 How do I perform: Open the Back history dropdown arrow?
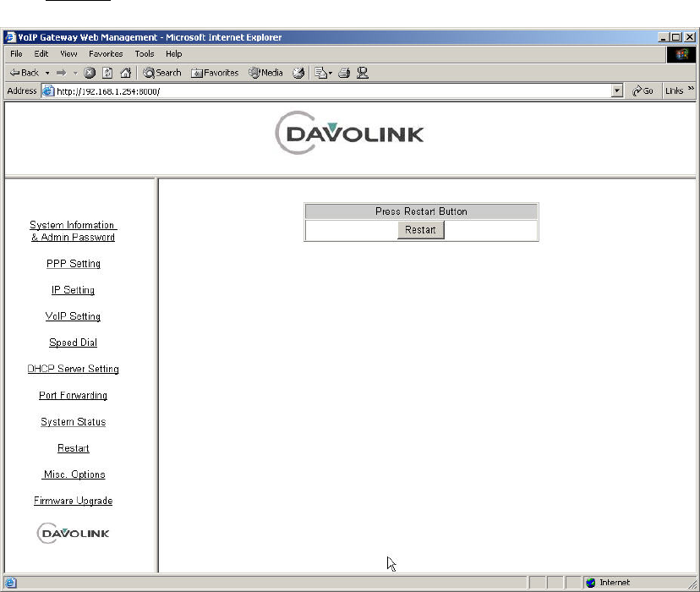click(x=47, y=73)
